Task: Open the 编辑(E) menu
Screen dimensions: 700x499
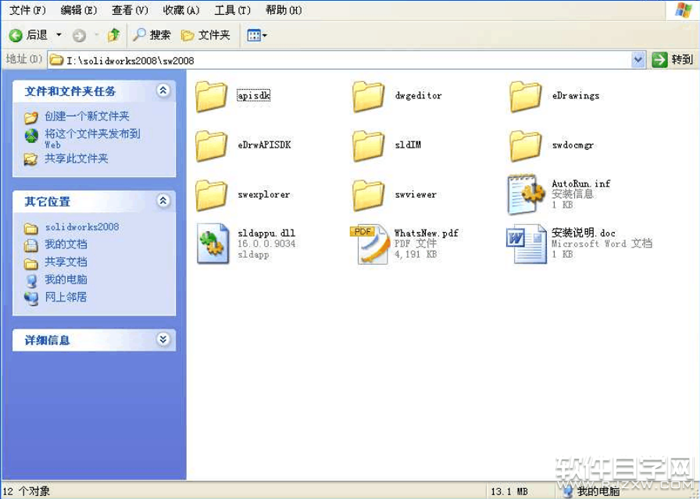Action: click(79, 10)
